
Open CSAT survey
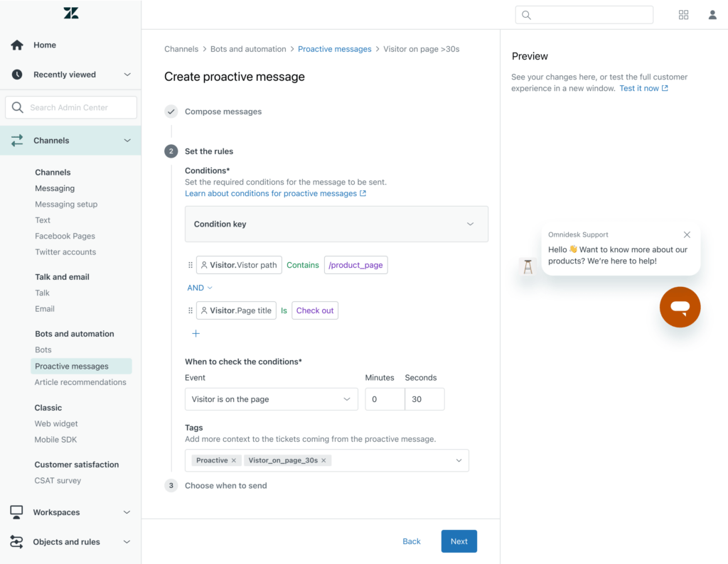click(x=58, y=480)
